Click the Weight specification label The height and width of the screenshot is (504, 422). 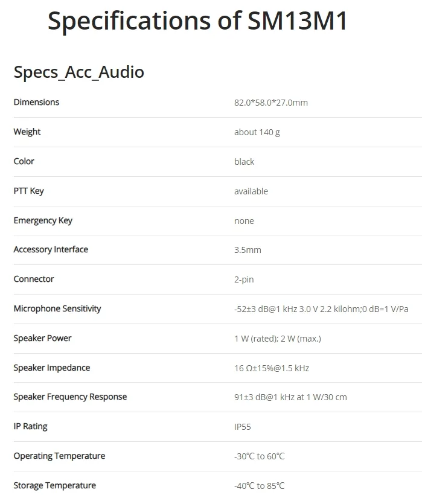(x=27, y=132)
